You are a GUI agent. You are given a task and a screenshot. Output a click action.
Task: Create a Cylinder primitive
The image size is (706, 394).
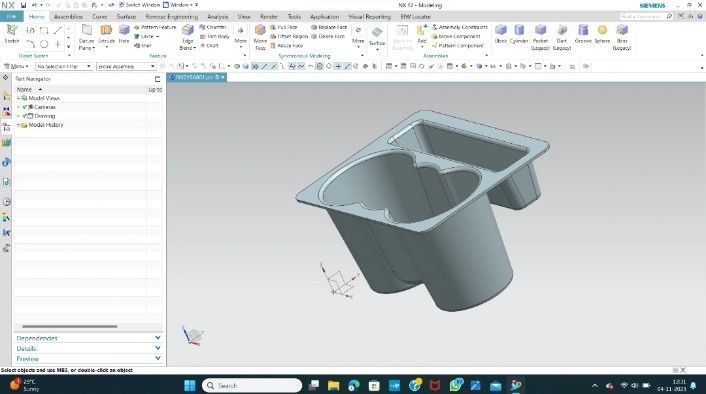519,35
